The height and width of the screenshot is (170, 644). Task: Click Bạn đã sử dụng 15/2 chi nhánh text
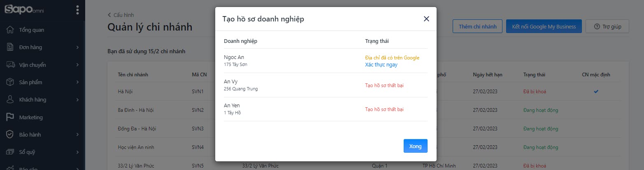click(146, 52)
